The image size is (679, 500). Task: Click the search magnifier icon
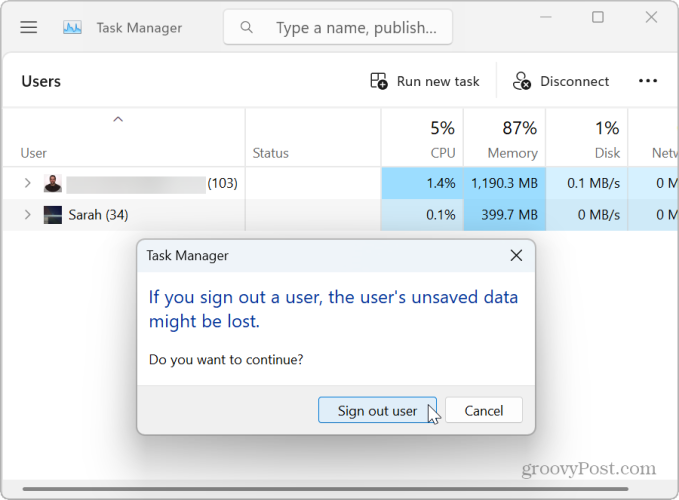click(246, 27)
